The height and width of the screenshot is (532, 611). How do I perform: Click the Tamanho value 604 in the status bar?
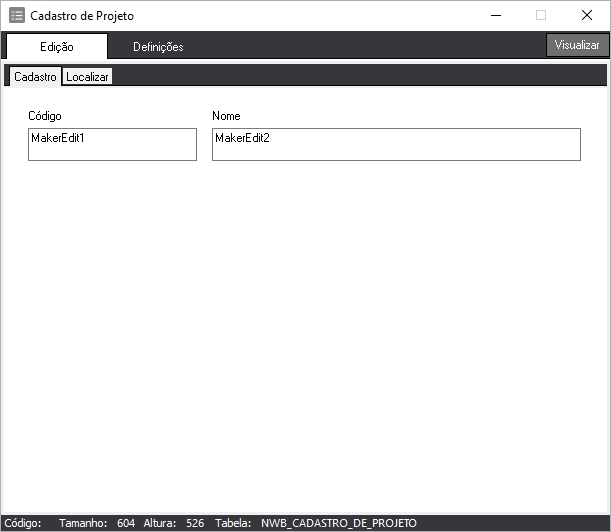[x=126, y=523]
